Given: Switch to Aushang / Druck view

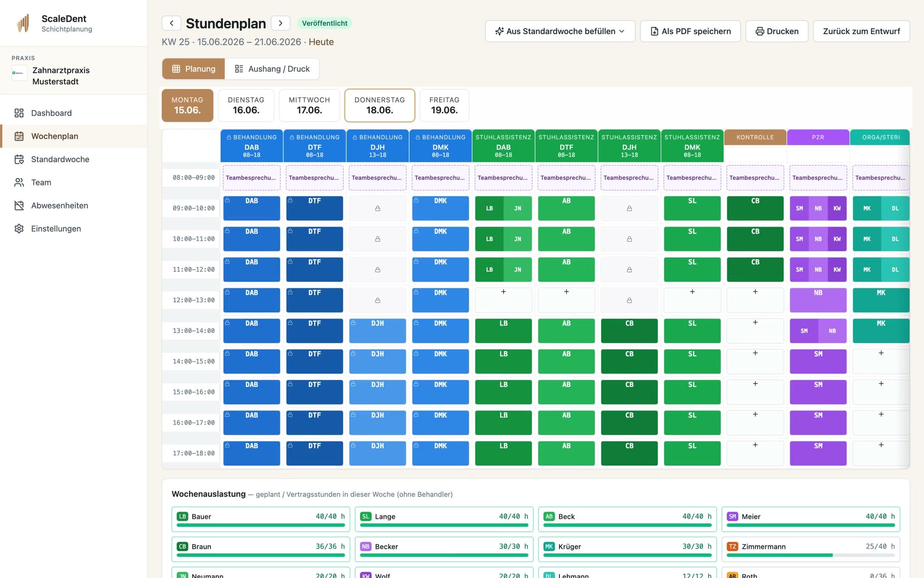Looking at the screenshot, I should tap(272, 68).
